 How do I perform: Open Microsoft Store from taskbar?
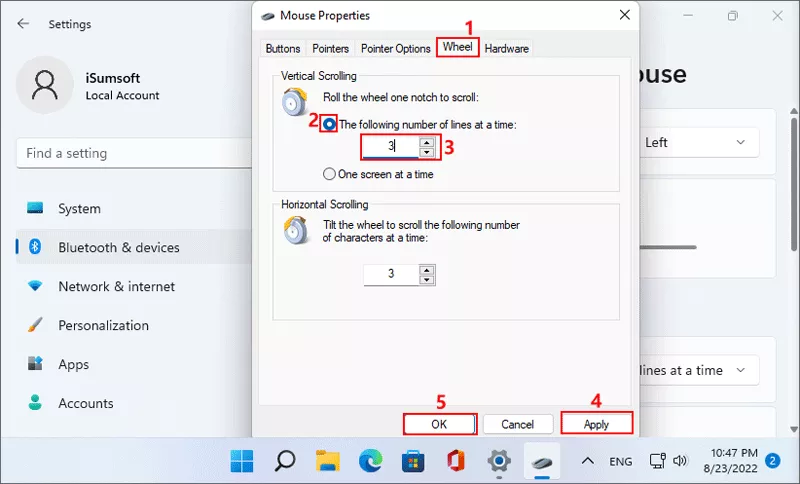(413, 461)
